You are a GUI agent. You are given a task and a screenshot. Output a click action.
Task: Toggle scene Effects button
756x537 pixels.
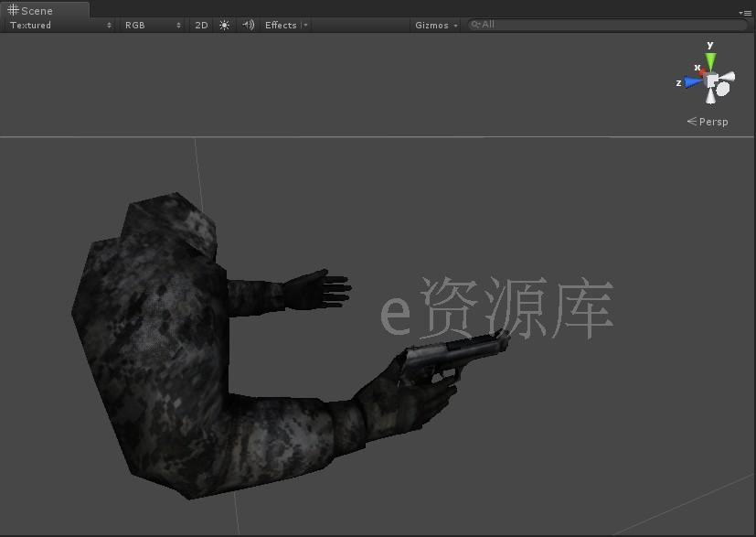point(281,25)
